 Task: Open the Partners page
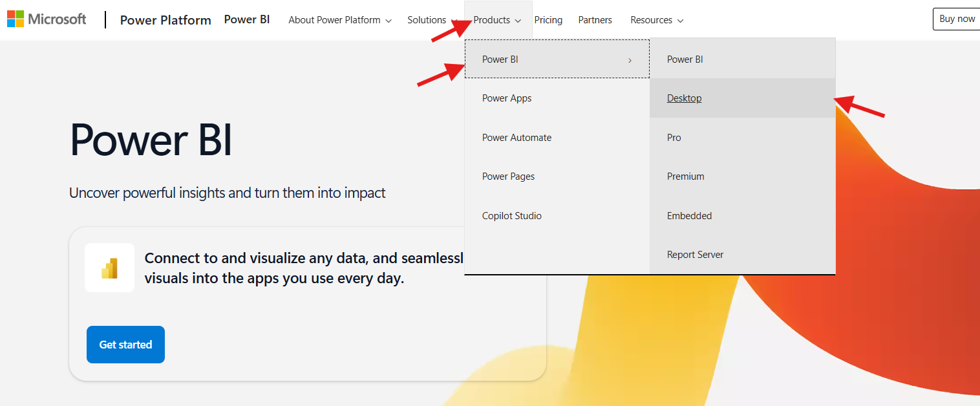(595, 20)
